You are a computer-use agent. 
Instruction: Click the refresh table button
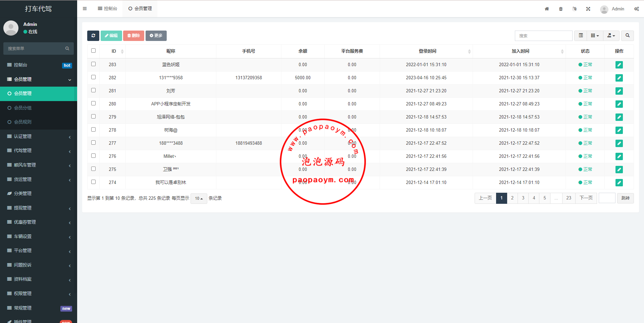pyautogui.click(x=93, y=36)
